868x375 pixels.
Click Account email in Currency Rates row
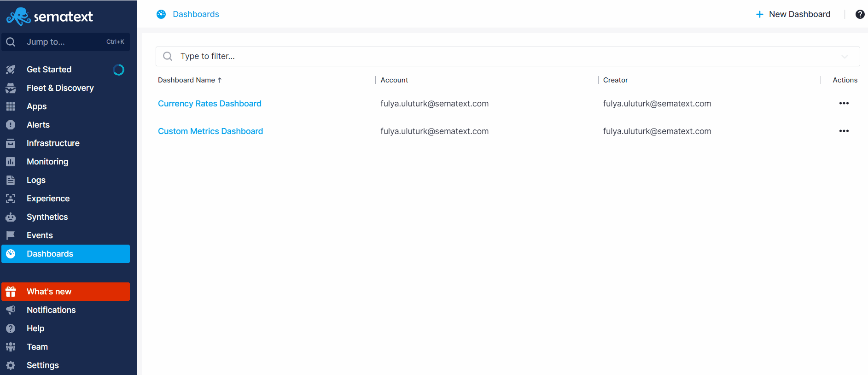point(434,104)
